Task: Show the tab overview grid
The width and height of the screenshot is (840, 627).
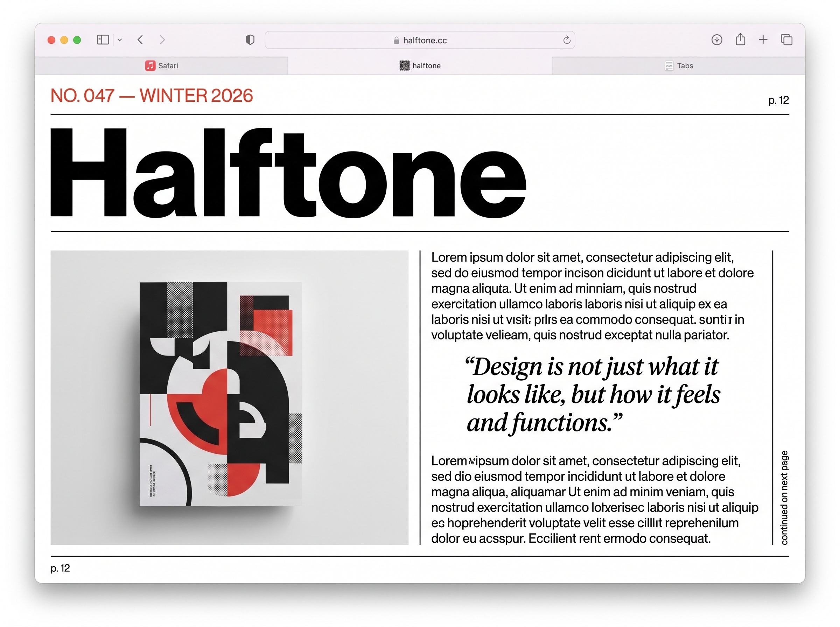Action: pyautogui.click(x=786, y=40)
